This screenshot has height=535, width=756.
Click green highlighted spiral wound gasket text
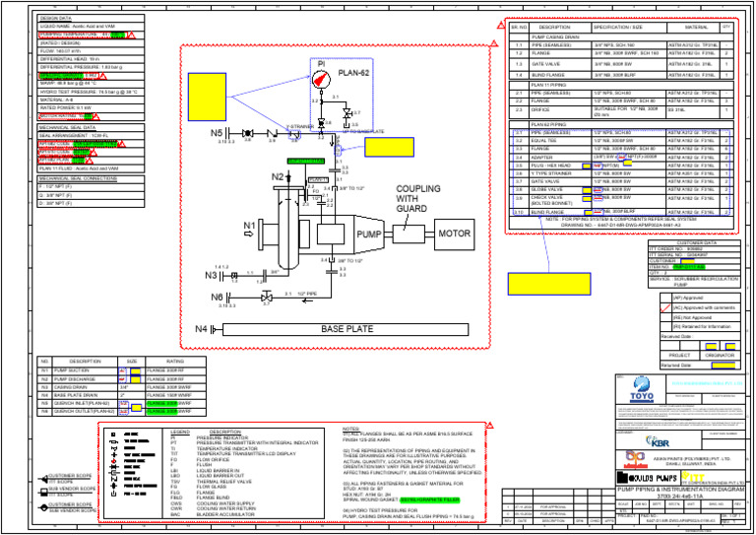coord(429,500)
